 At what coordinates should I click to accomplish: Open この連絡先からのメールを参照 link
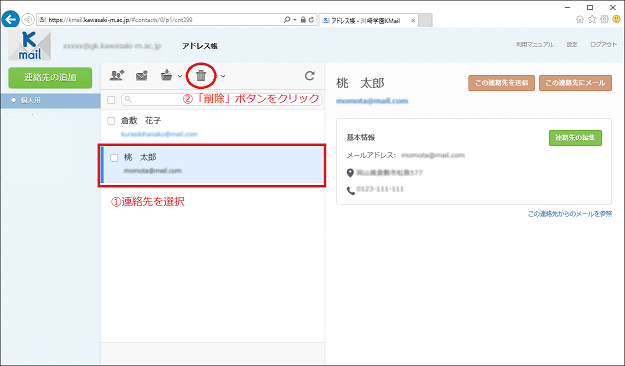[570, 214]
